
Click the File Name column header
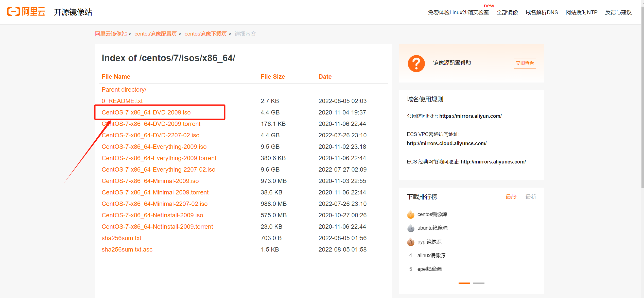[x=116, y=77]
